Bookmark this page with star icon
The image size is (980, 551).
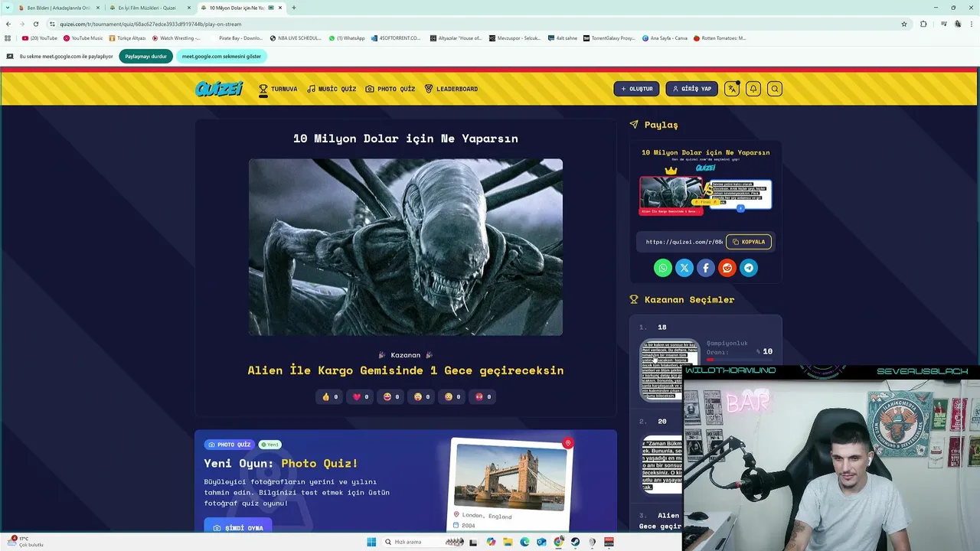tap(904, 24)
